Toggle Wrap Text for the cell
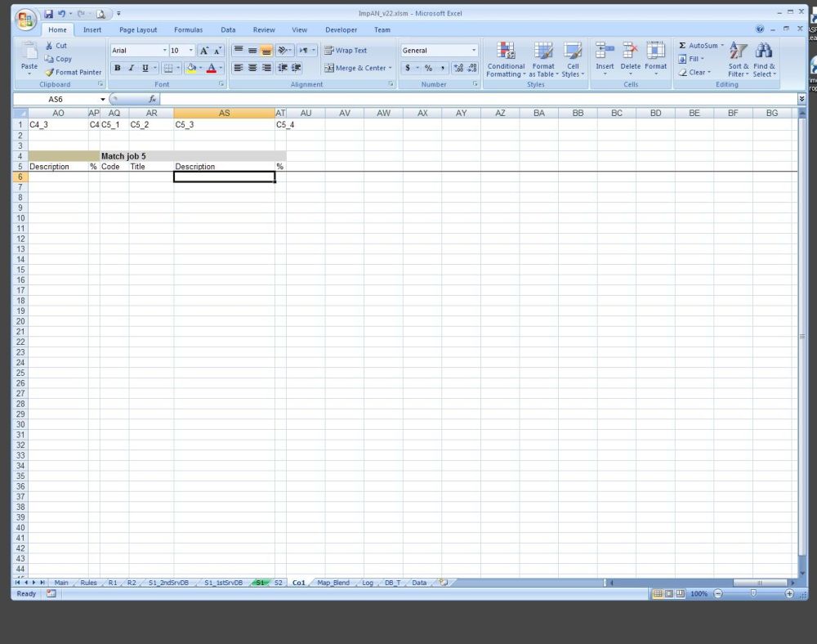 click(346, 51)
